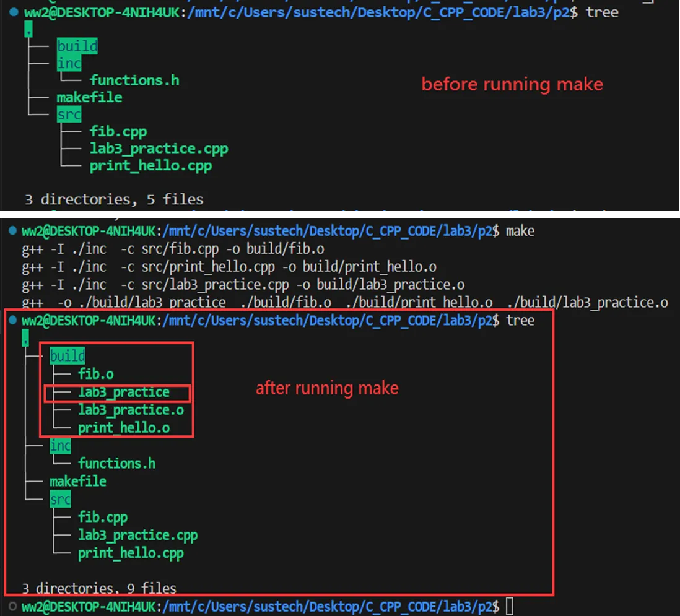Click the src folder in the after-make tree
The width and height of the screenshot is (680, 616).
tap(60, 500)
